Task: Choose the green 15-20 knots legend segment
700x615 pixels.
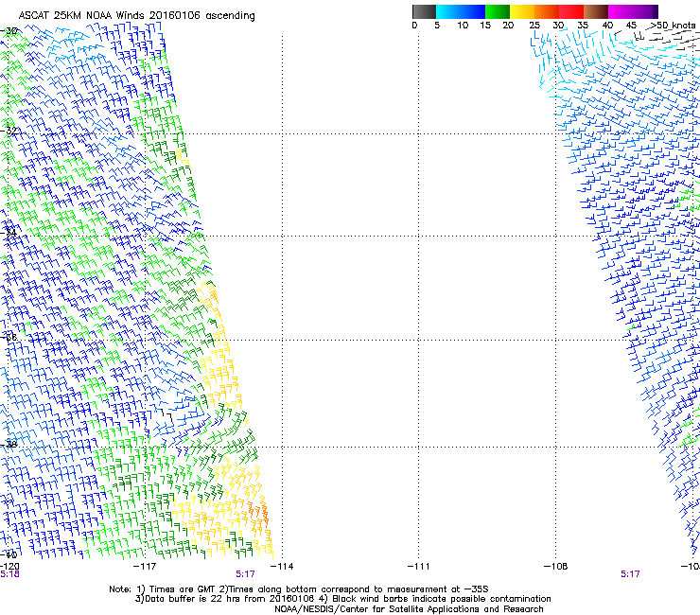Action: [x=498, y=11]
